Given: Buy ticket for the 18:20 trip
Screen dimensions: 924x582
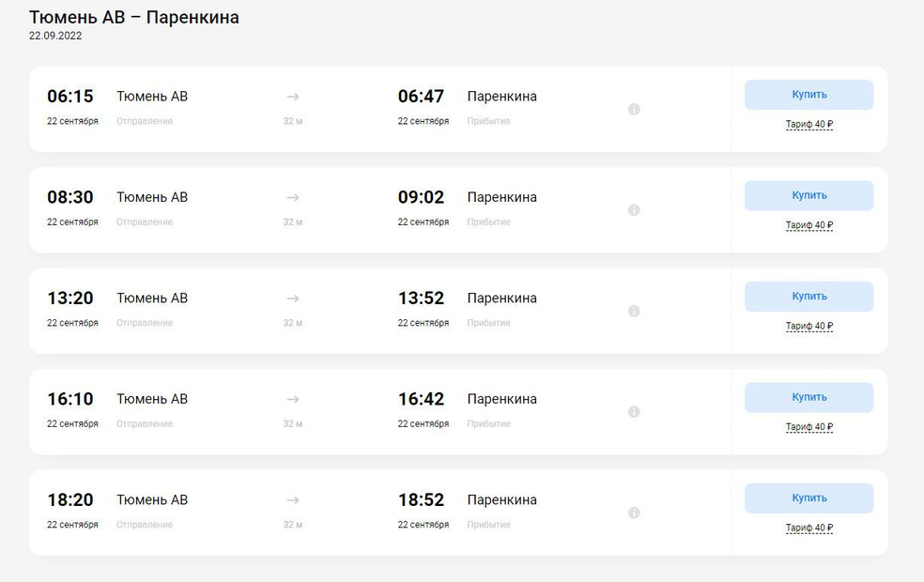Looking at the screenshot, I should [x=808, y=498].
